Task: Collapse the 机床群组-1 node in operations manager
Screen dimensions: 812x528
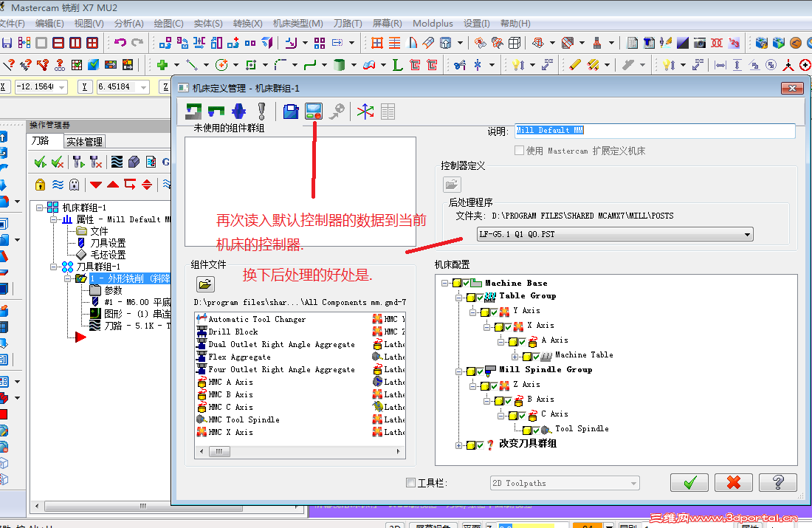Action: point(39,208)
